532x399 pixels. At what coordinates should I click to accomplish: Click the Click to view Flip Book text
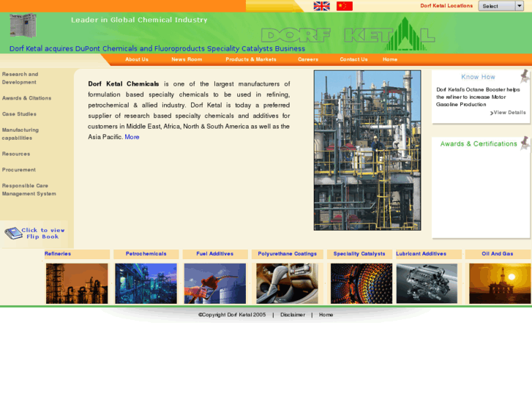(43, 234)
